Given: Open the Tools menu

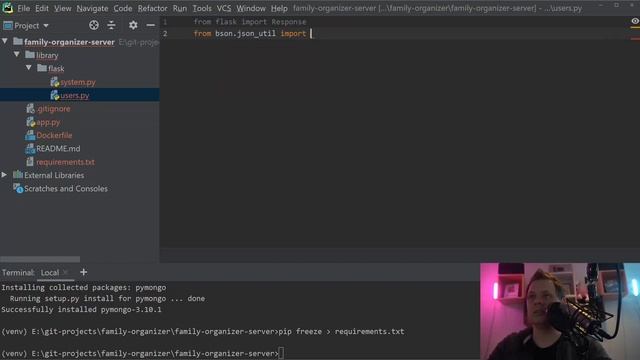Looking at the screenshot, I should [x=202, y=8].
